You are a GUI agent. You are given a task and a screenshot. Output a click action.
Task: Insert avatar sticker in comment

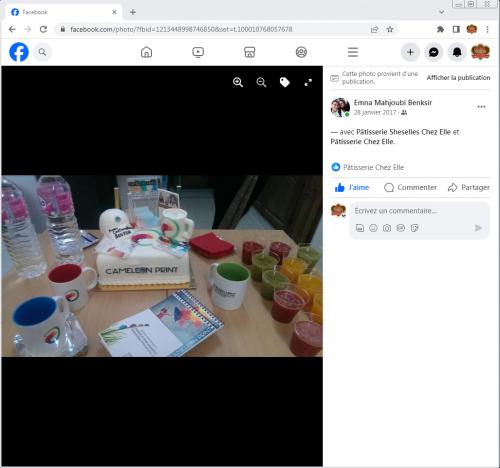point(360,228)
